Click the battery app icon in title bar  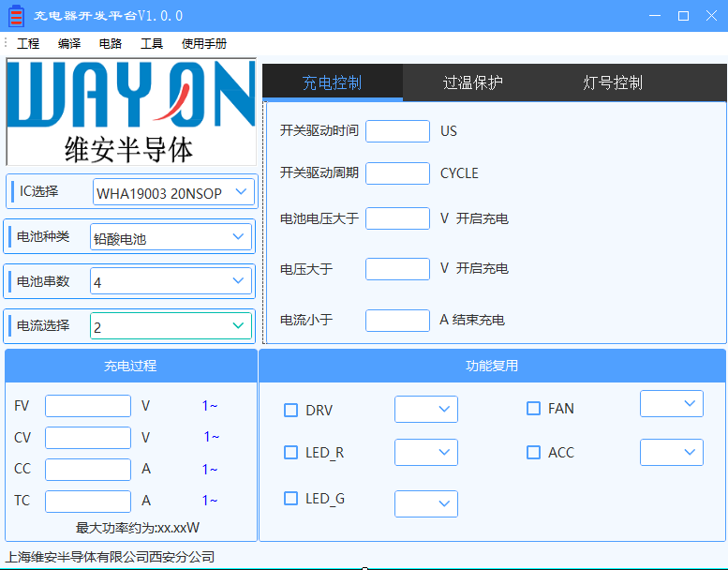[x=17, y=16]
